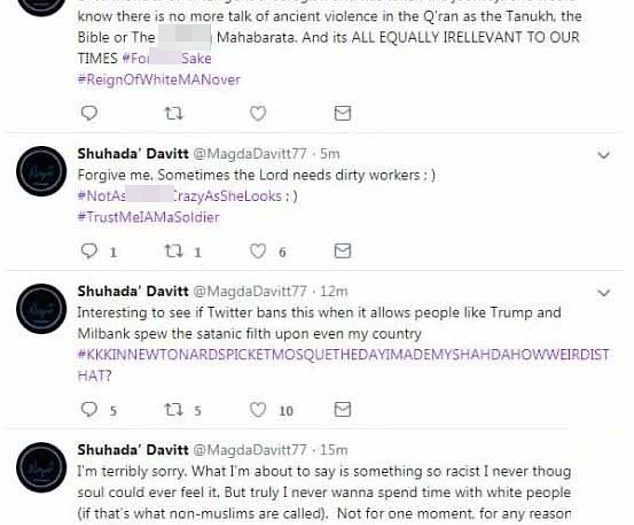
Task: Open the #ReignOfWhiteMANover hashtag
Action: 158,79
